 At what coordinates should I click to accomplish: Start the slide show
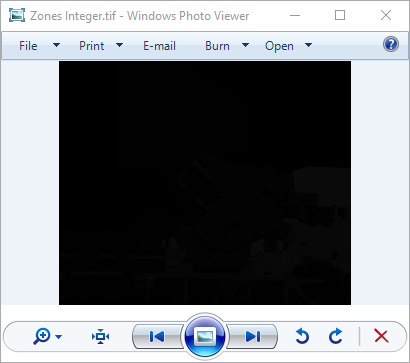tap(205, 336)
